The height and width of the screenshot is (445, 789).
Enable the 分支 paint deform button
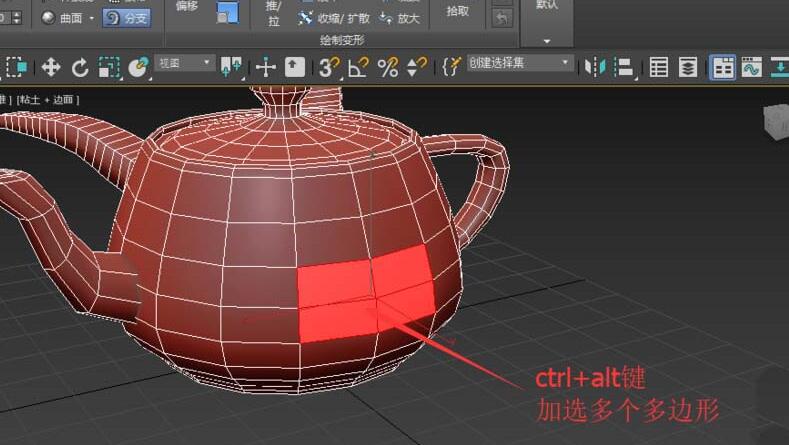127,18
